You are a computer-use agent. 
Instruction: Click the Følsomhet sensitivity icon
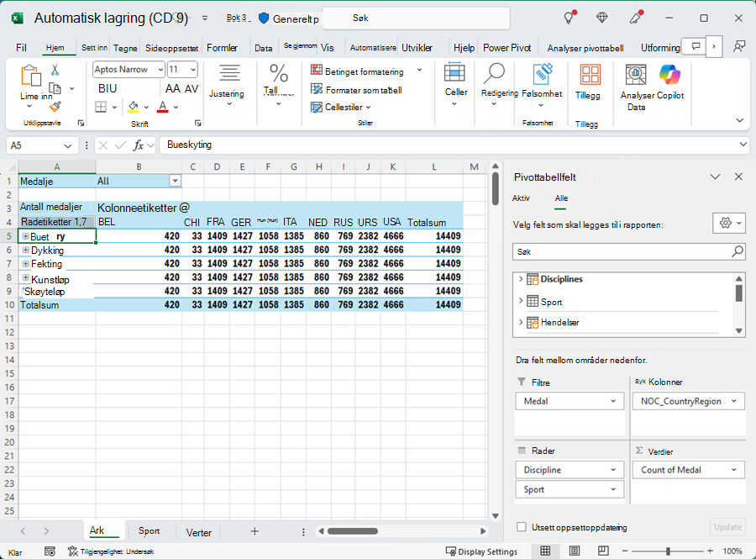[542, 75]
